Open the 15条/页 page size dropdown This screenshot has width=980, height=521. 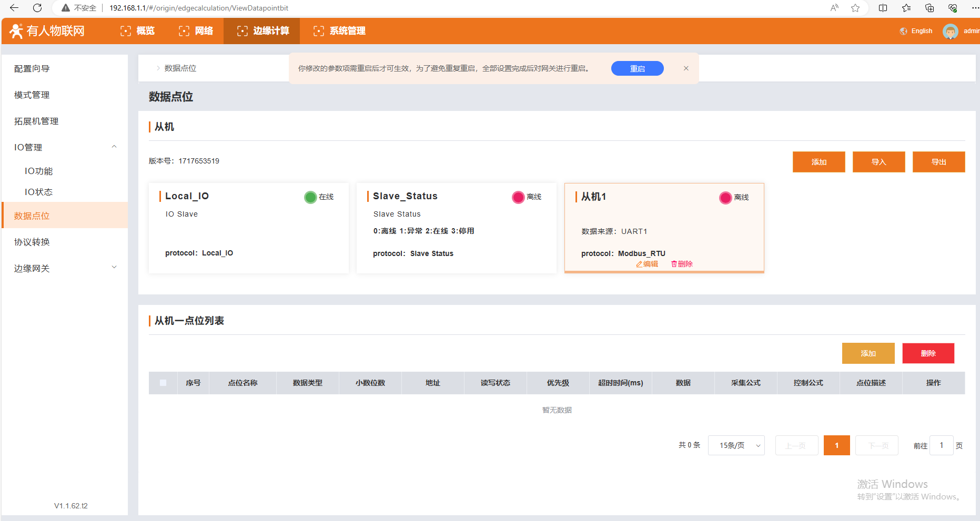coord(736,445)
